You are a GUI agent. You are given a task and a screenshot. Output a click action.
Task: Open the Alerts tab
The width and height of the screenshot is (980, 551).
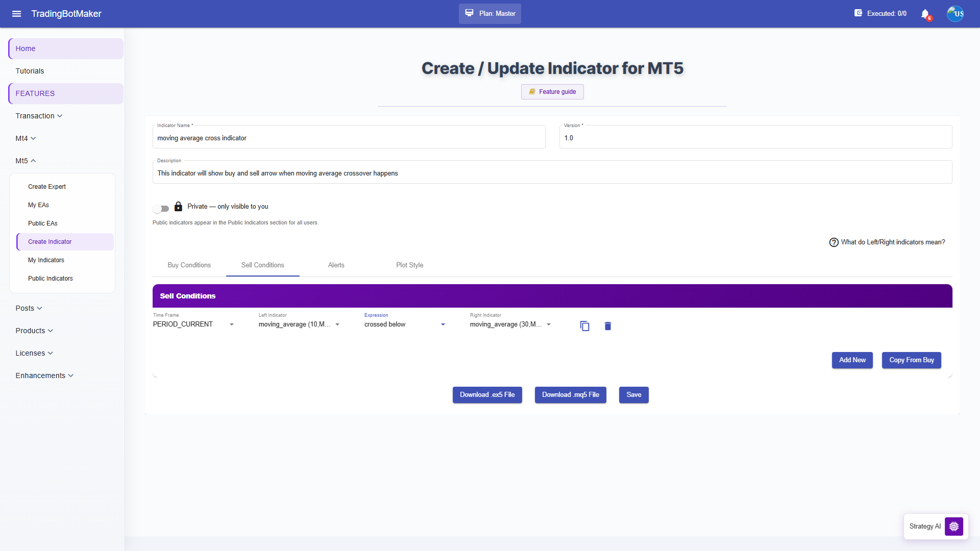[336, 265]
